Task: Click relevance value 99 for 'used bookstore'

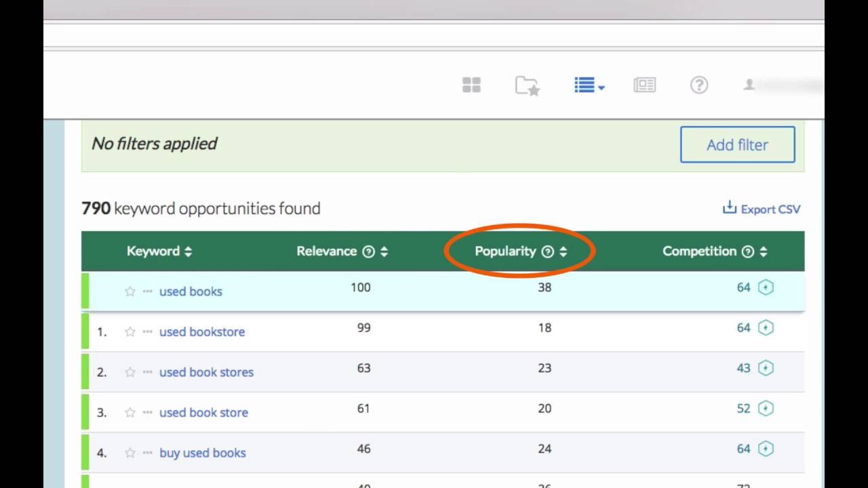Action: 363,328
